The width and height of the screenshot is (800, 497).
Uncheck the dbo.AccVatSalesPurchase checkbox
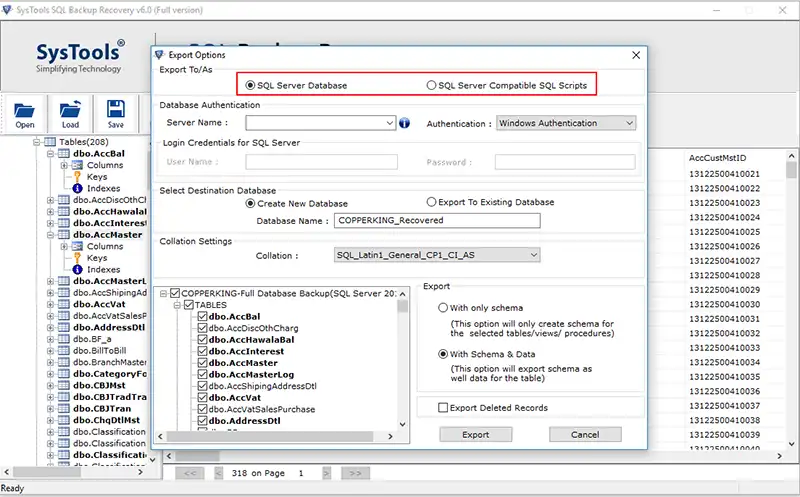coord(203,409)
